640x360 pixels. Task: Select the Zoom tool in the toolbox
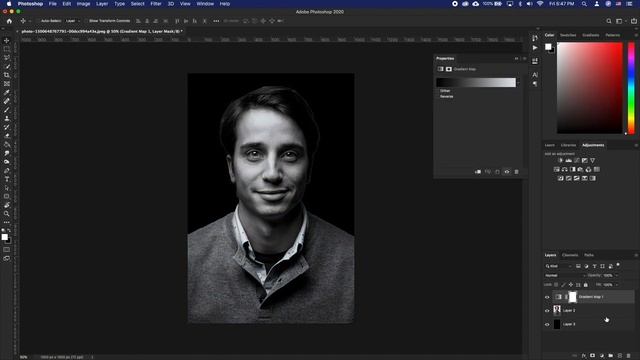[x=7, y=213]
